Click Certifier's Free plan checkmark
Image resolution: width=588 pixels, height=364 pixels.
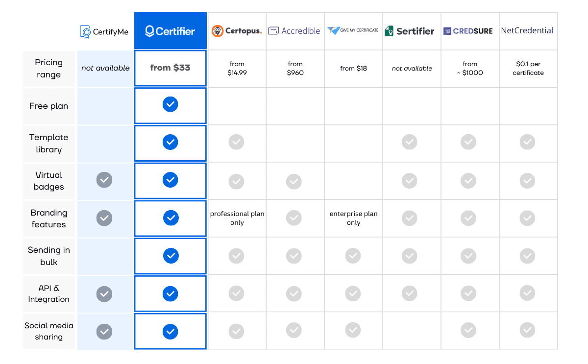point(170,104)
